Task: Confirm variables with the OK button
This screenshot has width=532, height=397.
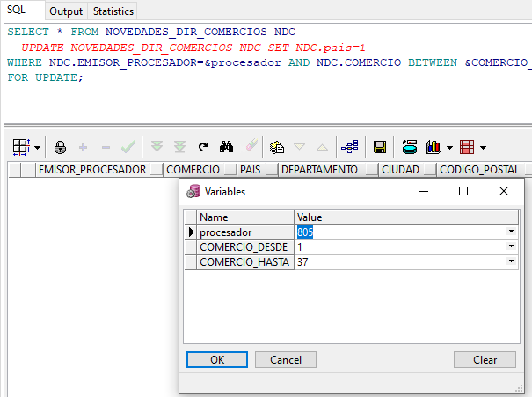Action: [217, 359]
